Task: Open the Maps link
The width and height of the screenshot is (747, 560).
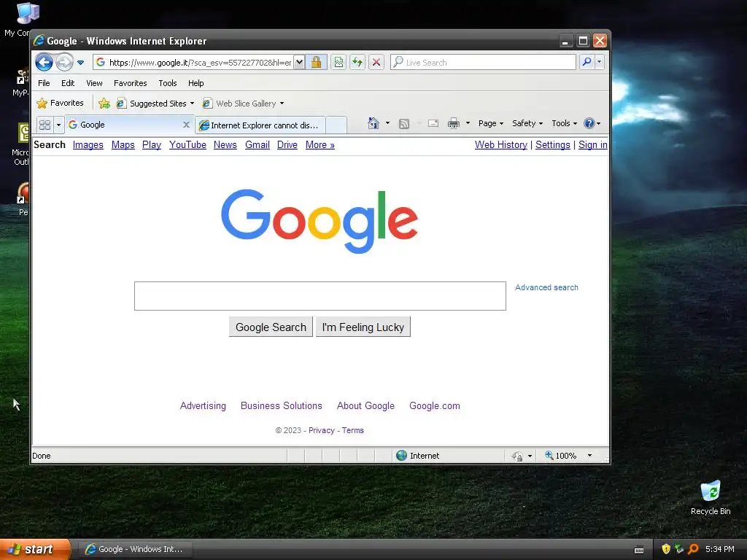Action: (x=123, y=145)
